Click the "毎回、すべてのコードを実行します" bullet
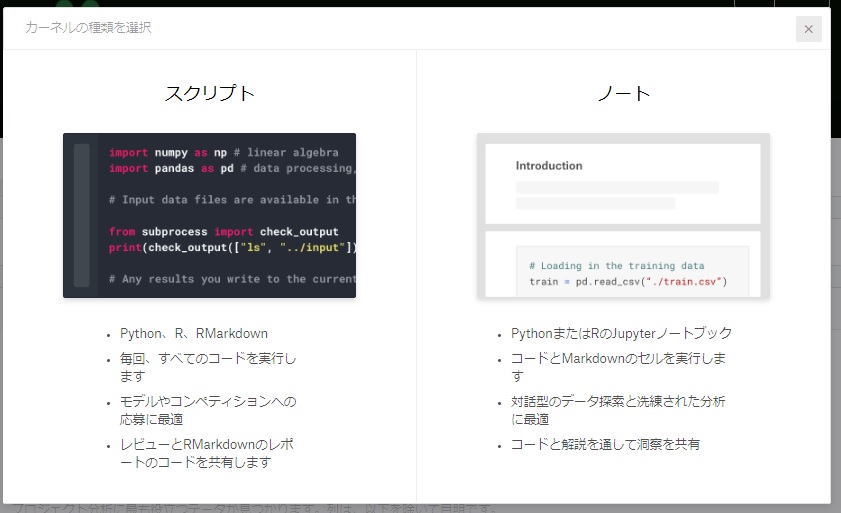Viewport: 841px width, 513px height. pos(208,367)
